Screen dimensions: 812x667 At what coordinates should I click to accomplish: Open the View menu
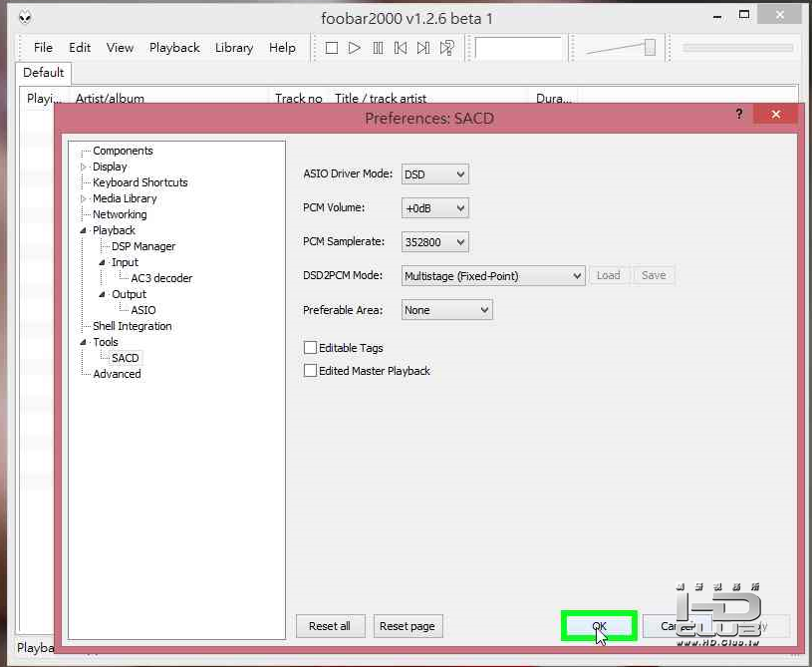pos(120,48)
